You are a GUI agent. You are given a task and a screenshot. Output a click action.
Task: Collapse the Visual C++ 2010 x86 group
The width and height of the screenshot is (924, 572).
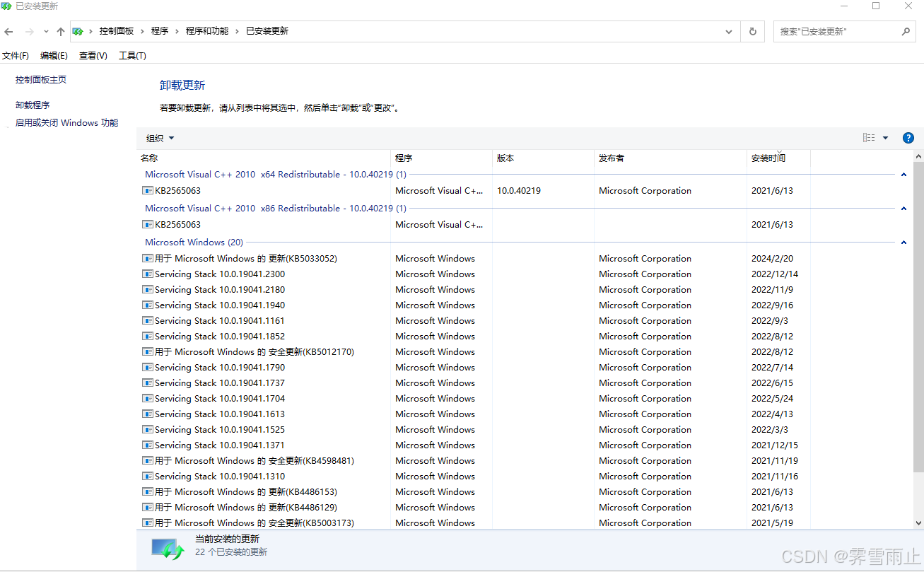point(903,209)
